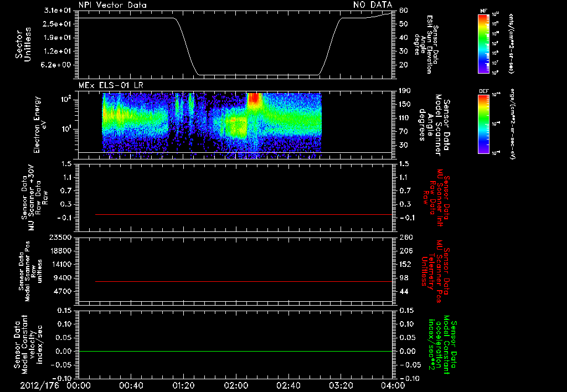Click the "20" sun elevation tick value
Viewport: 567px width, 392px height.
point(404,65)
